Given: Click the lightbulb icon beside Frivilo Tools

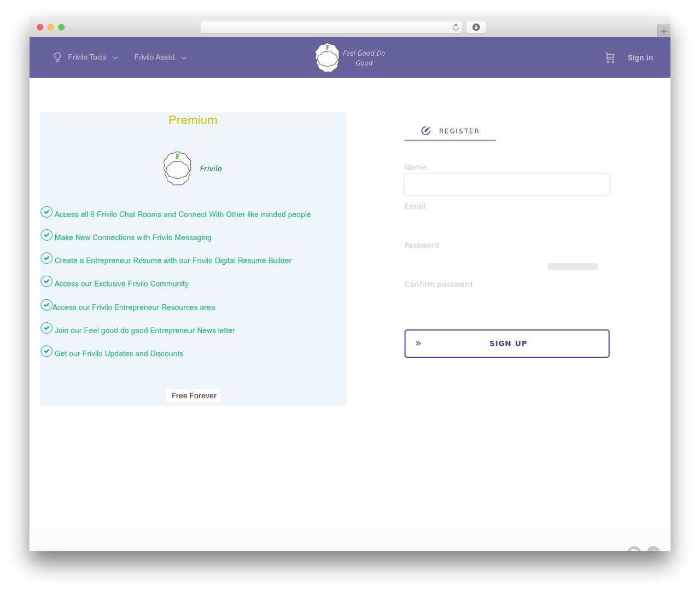Looking at the screenshot, I should click(57, 57).
